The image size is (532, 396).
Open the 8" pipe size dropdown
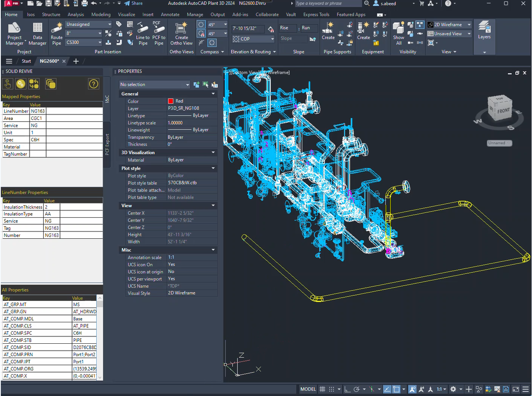point(84,33)
